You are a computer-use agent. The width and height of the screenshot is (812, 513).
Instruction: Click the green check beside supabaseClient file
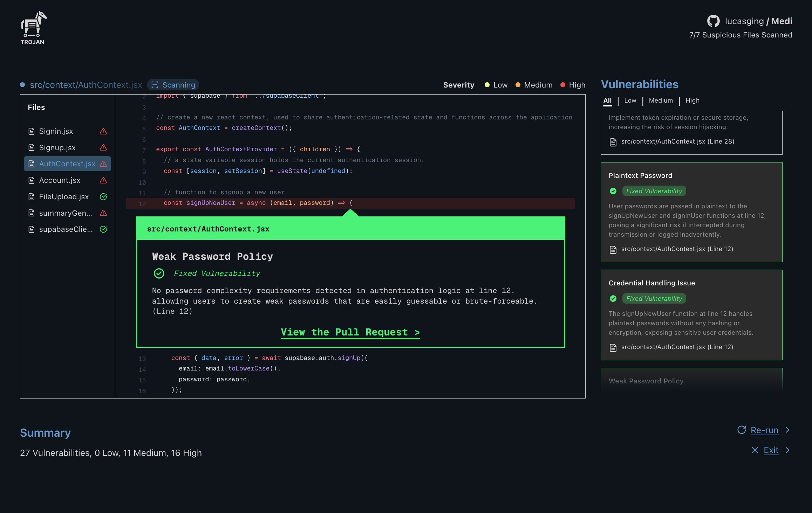coord(103,229)
